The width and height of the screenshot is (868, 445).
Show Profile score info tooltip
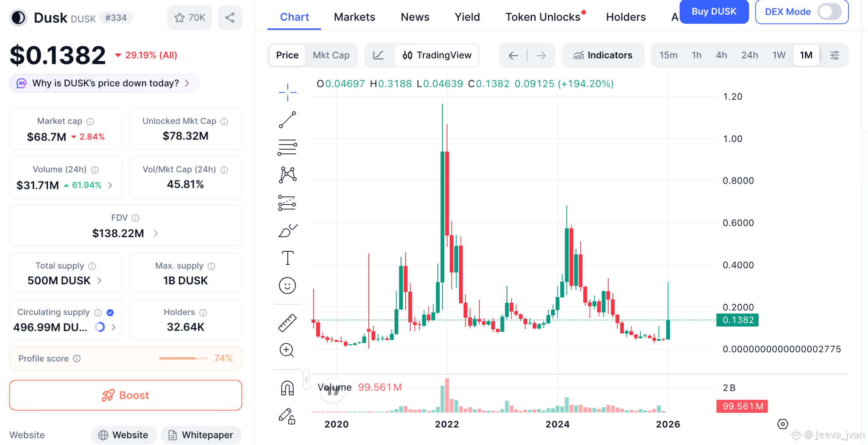(77, 359)
